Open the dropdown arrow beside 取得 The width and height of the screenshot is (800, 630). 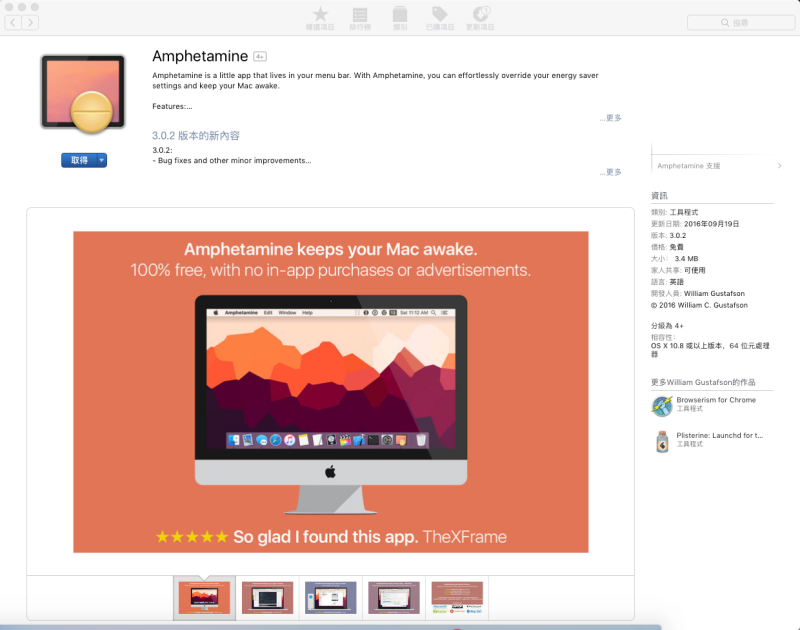(x=102, y=160)
